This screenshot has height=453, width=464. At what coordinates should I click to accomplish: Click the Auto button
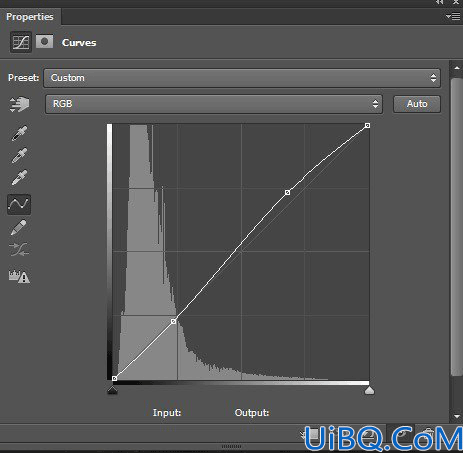(417, 104)
